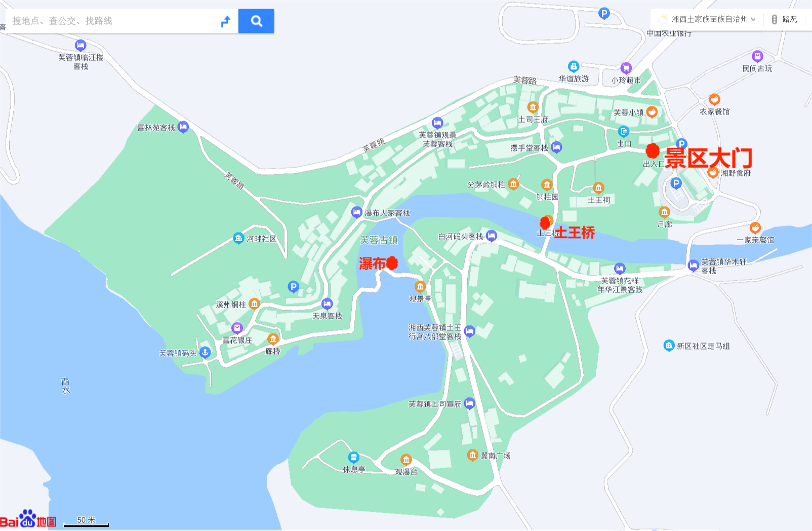Open the 华谊旅游 travel marker

point(574,66)
